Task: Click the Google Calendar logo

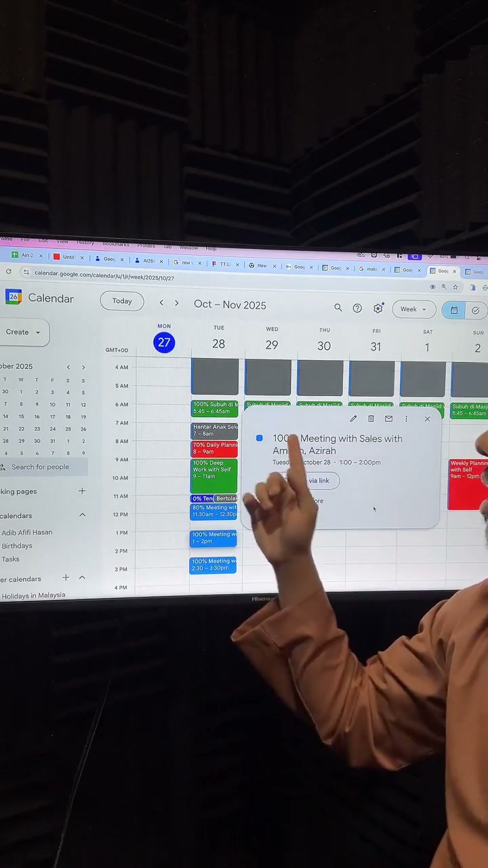Action: [13, 297]
